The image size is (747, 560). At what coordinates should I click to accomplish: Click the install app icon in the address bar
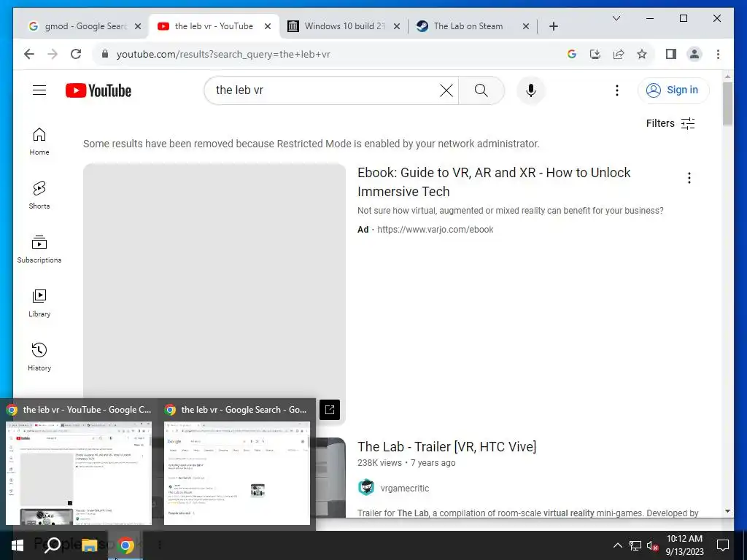(x=595, y=54)
